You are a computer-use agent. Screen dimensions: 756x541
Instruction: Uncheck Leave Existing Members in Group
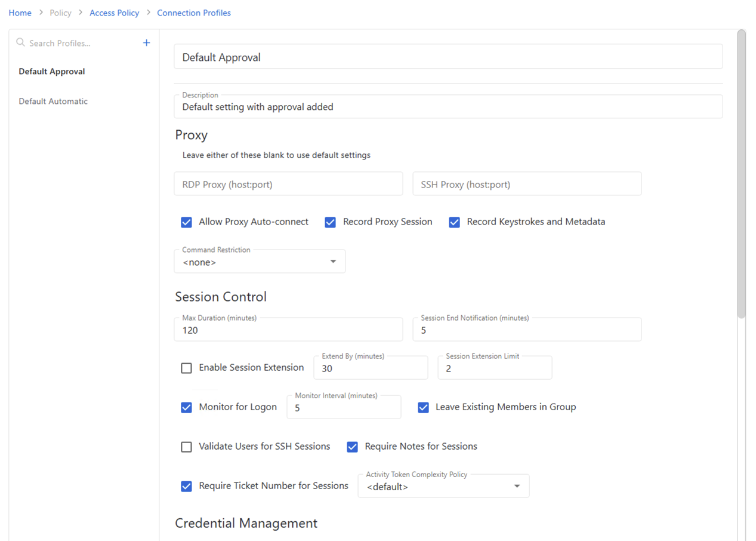[x=423, y=407]
